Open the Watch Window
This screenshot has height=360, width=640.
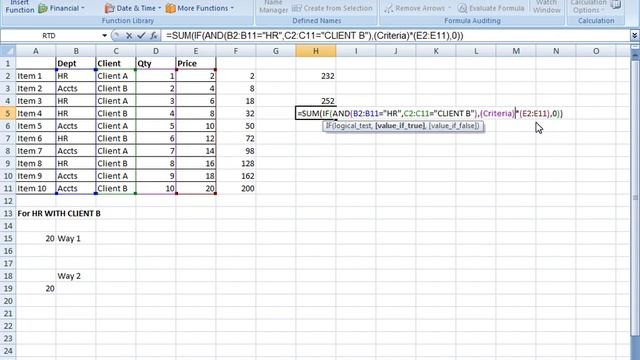[x=547, y=7]
